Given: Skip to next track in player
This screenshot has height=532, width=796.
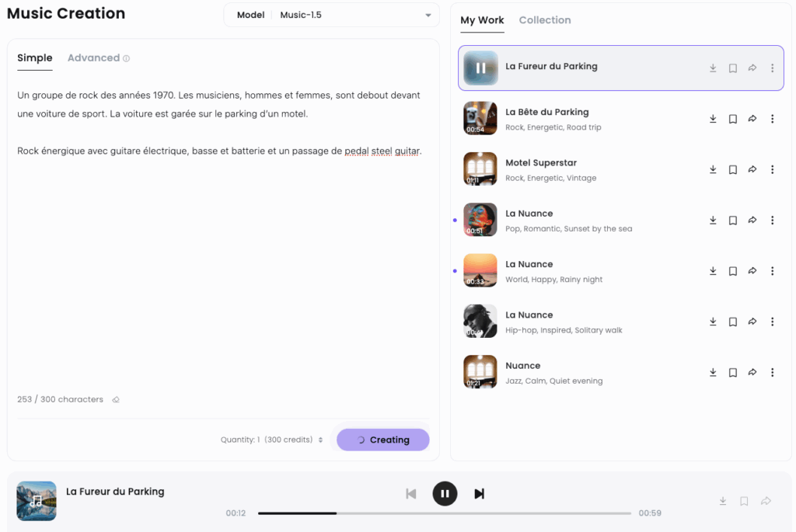Looking at the screenshot, I should (480, 494).
